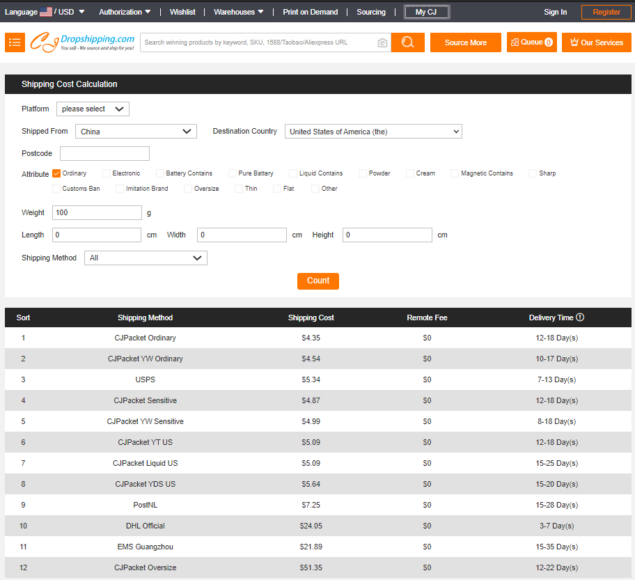Open the Shipped From China dropdown
The width and height of the screenshot is (635, 580).
point(136,131)
